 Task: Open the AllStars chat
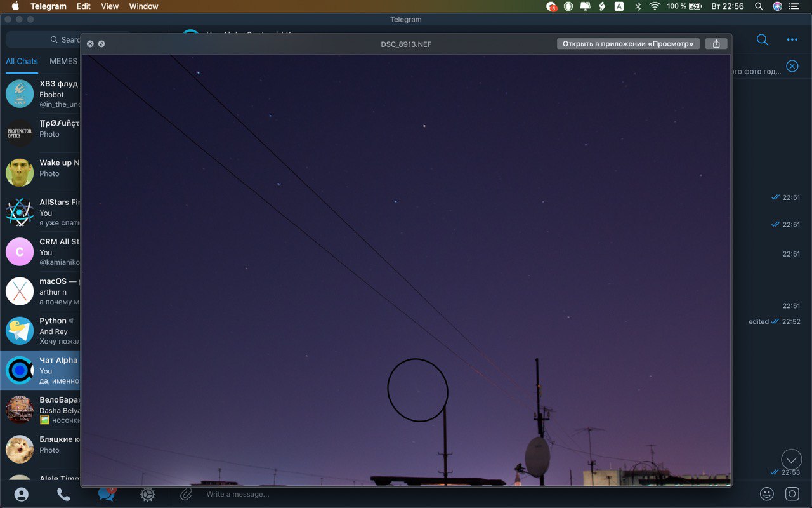pyautogui.click(x=41, y=212)
